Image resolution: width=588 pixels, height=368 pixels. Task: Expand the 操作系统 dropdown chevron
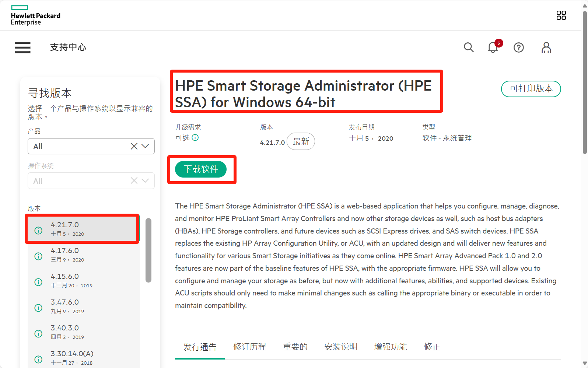pos(146,181)
